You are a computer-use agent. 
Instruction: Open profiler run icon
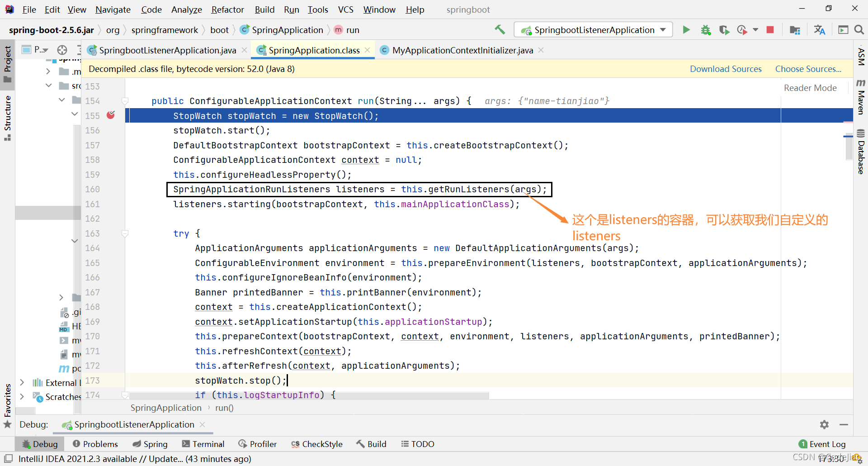tap(742, 30)
